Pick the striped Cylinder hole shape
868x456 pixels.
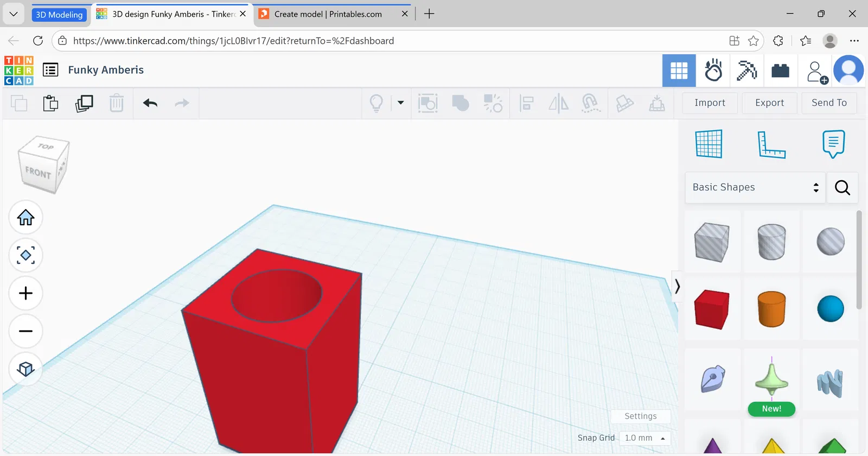point(771,242)
